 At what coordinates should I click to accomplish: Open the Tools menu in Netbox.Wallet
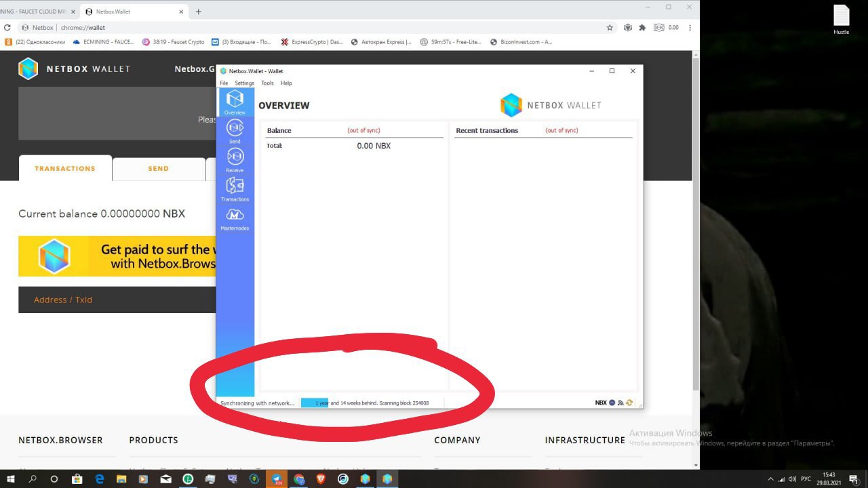pyautogui.click(x=267, y=83)
